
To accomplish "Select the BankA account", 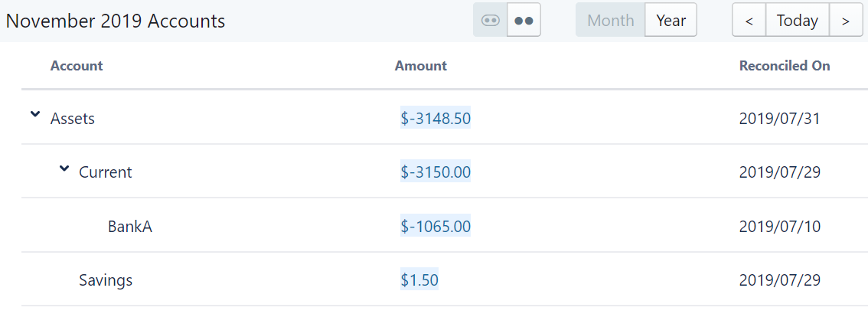I will pyautogui.click(x=130, y=227).
